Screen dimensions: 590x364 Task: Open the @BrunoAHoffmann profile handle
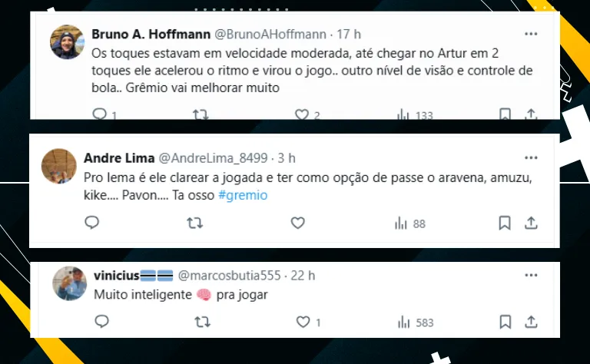click(x=267, y=35)
